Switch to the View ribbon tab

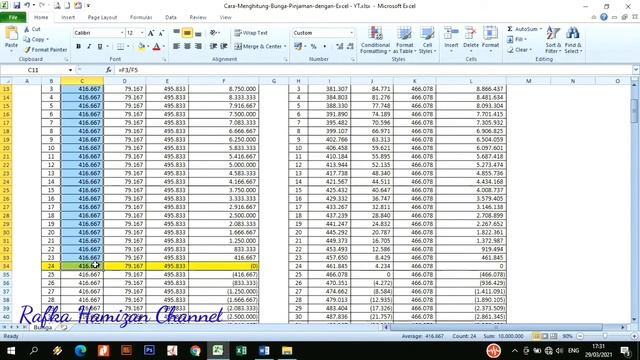tap(225, 18)
